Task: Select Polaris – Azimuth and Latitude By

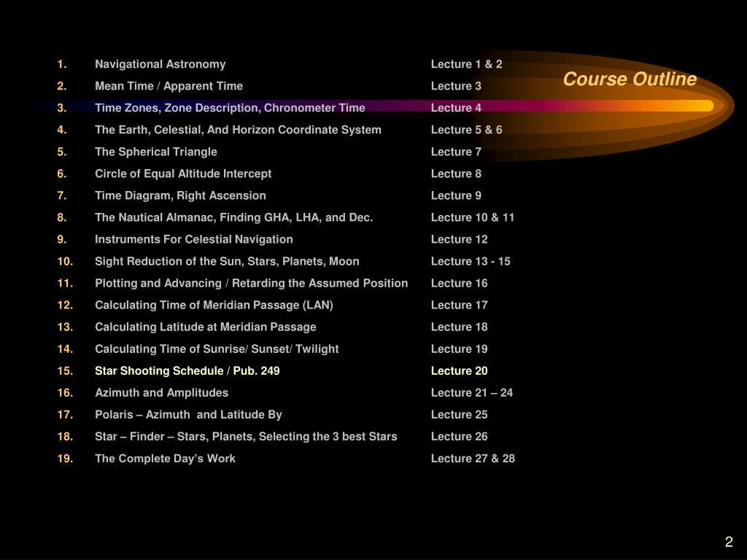Action: pyautogui.click(x=188, y=415)
